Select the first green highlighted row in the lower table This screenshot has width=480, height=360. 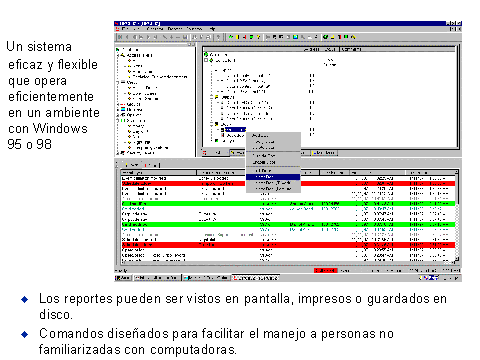tap(288, 203)
